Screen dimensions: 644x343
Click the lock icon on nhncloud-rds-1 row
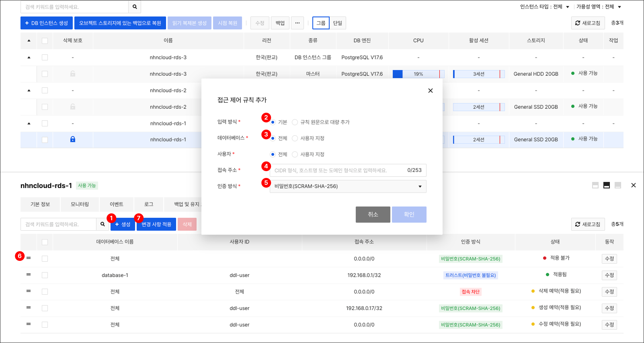click(x=73, y=139)
